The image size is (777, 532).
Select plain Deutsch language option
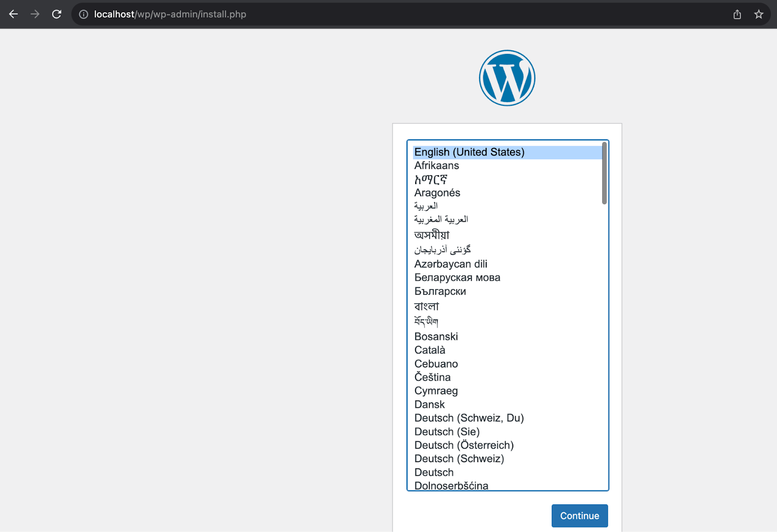pos(507,472)
